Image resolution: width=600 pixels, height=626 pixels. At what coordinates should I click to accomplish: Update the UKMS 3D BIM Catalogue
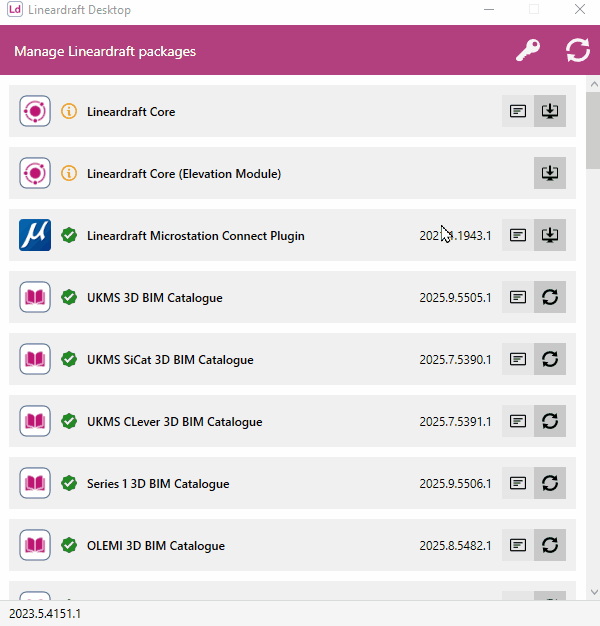(550, 297)
